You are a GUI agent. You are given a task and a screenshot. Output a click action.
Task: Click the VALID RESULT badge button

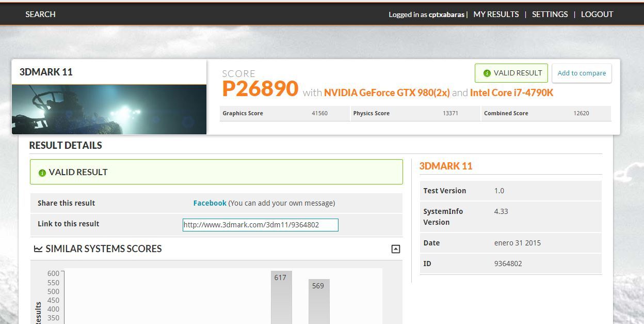point(511,73)
